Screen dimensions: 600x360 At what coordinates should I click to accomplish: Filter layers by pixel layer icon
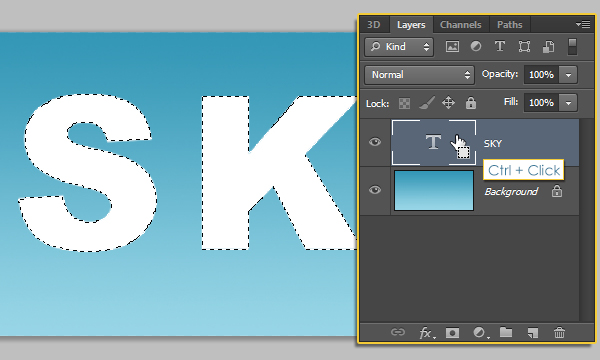pos(452,47)
